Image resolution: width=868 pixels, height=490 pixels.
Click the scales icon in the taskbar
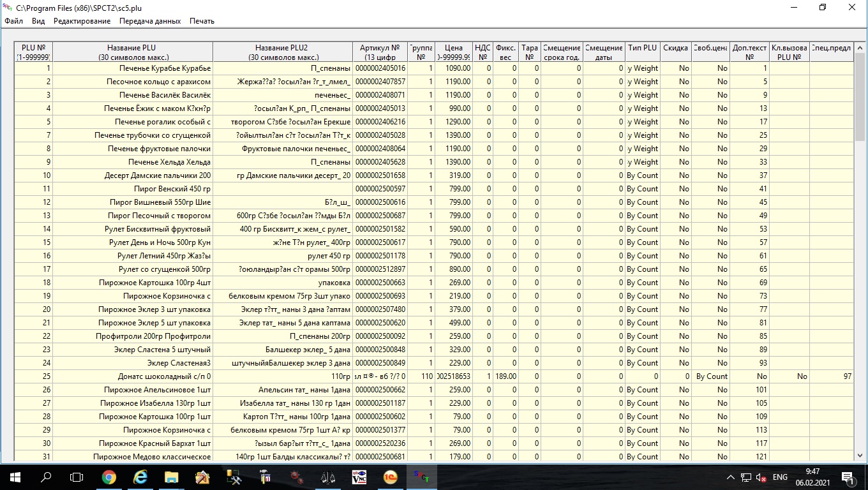(x=328, y=477)
